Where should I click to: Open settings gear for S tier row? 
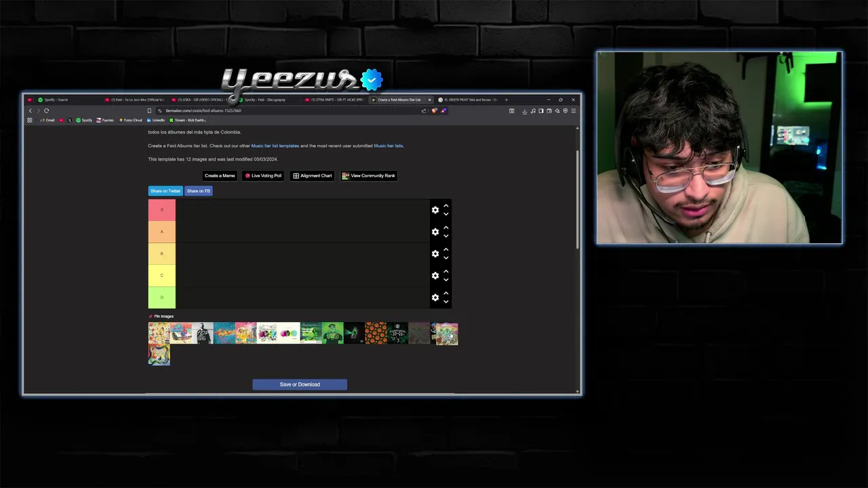pos(435,210)
